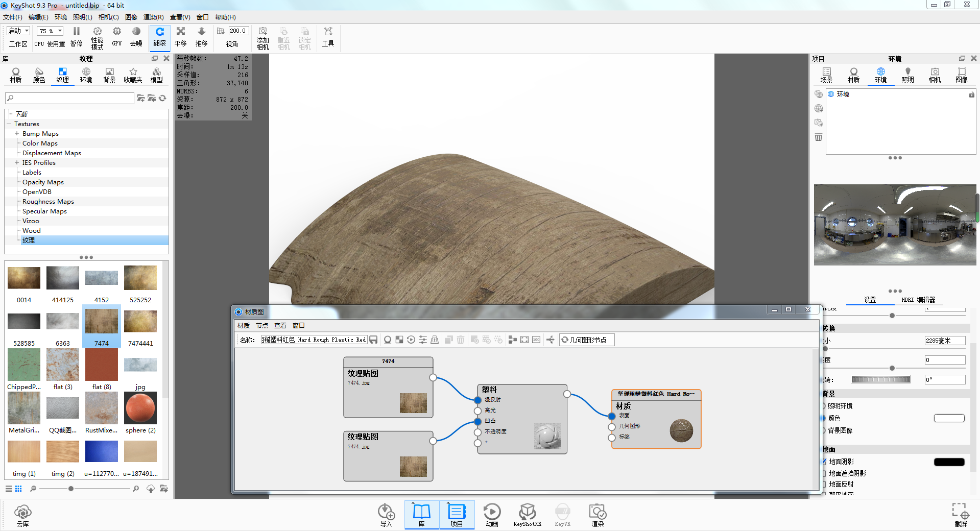Open the Render dialog button
Image resolution: width=980 pixels, height=531 pixels.
(597, 515)
